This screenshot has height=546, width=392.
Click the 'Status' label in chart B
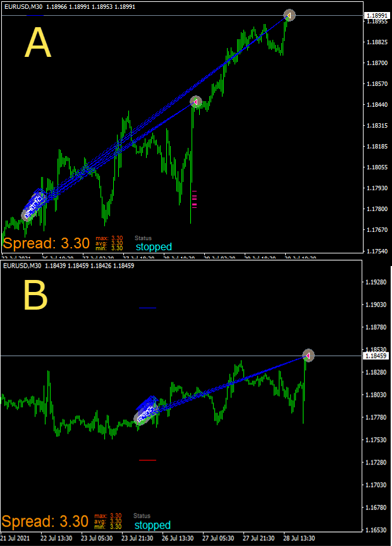142,516
